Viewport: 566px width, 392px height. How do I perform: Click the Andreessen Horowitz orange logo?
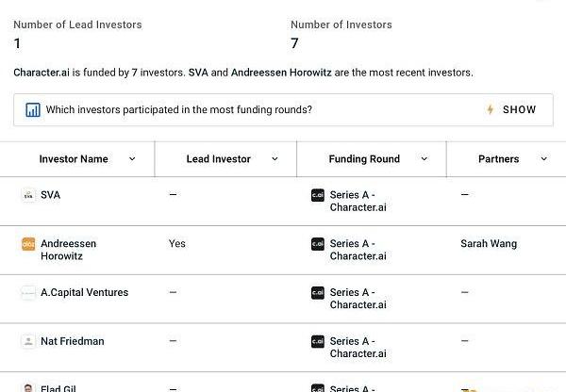tap(28, 244)
